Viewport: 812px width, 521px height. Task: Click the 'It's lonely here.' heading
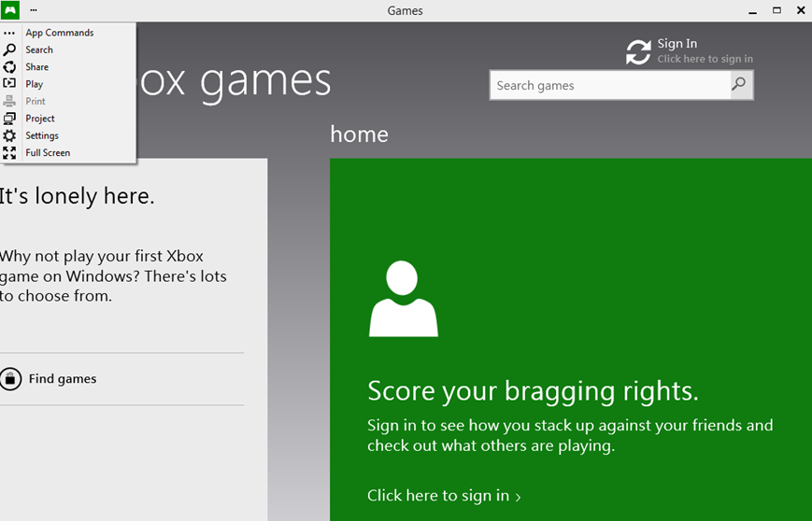click(77, 197)
